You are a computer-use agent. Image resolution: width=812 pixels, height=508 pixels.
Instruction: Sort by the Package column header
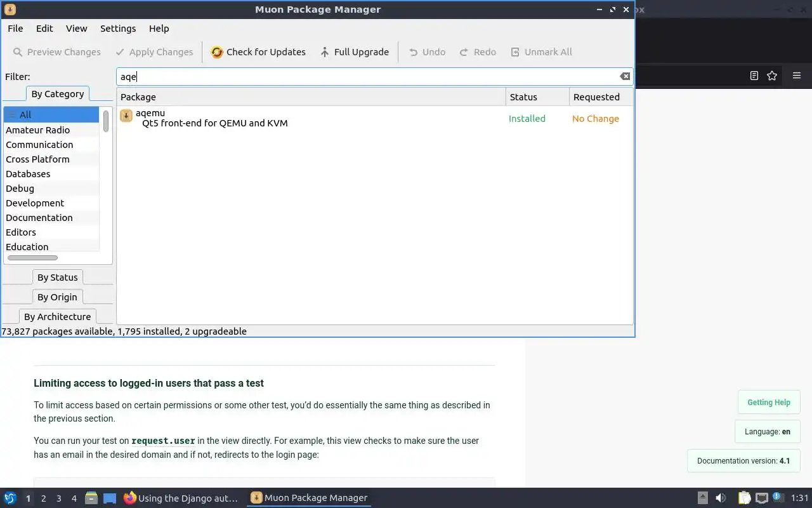tap(311, 97)
